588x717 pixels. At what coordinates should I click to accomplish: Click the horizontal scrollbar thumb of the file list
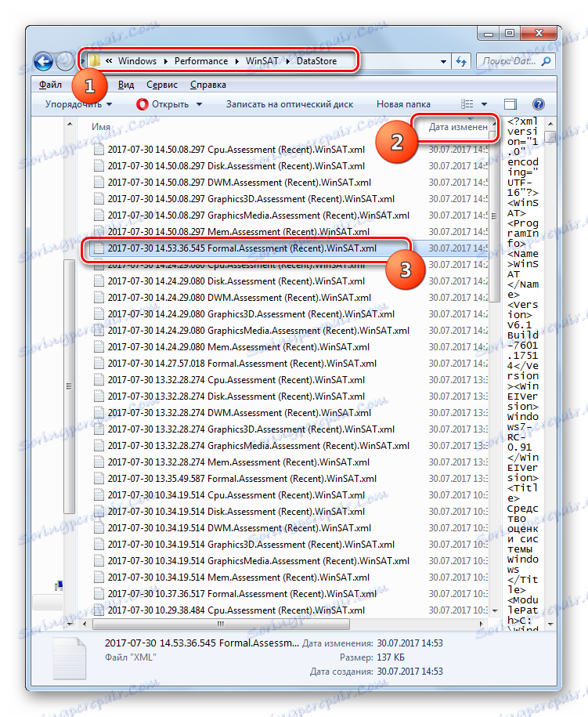[221, 624]
